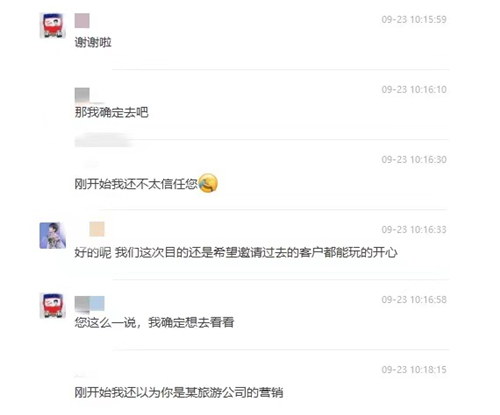Click timestamp 09-23 10:16:33
500x415 pixels.
click(414, 229)
